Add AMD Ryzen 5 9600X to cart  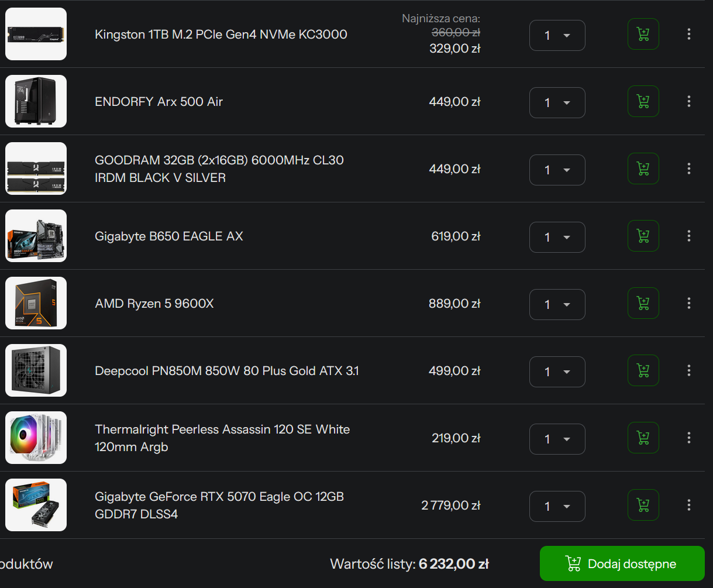pyautogui.click(x=643, y=303)
